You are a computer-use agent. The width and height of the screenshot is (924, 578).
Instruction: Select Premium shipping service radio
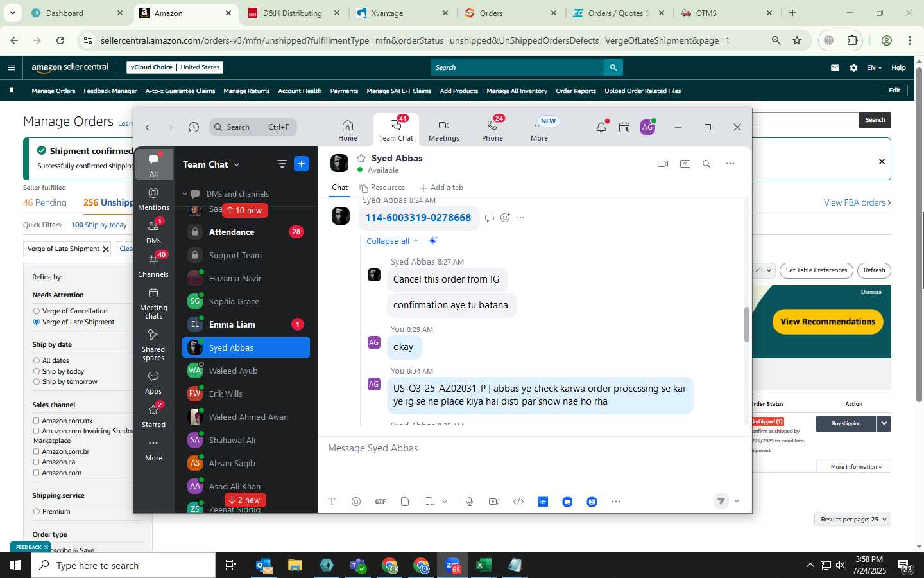tap(37, 511)
